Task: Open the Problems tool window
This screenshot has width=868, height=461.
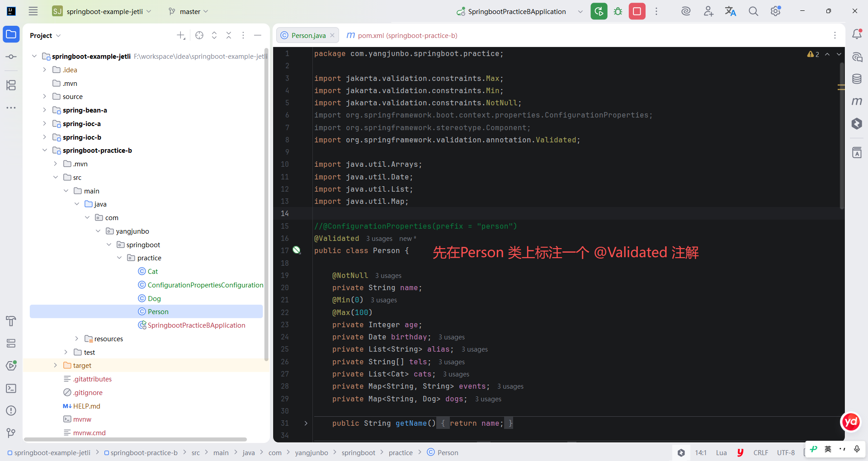Action: coord(11,410)
